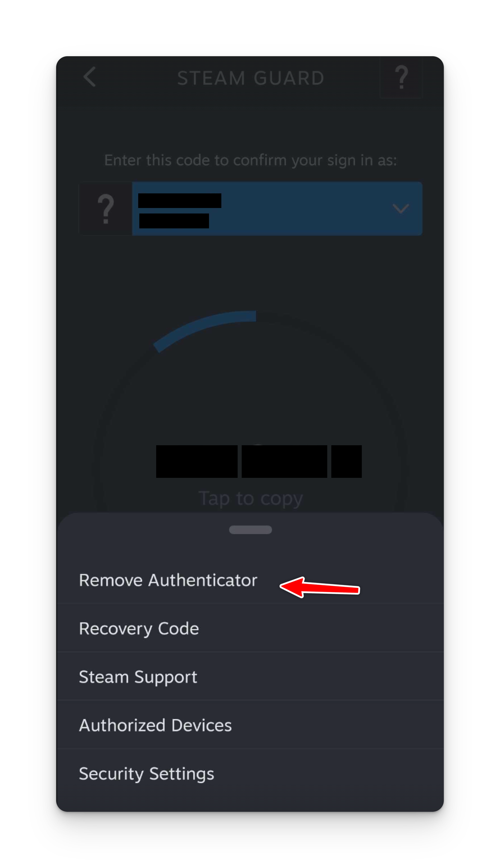
Task: Tap the last small redacted code block
Action: click(x=346, y=461)
